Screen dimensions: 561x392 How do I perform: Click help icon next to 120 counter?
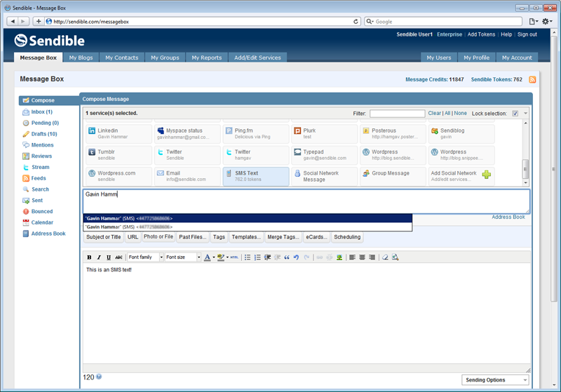pyautogui.click(x=99, y=377)
